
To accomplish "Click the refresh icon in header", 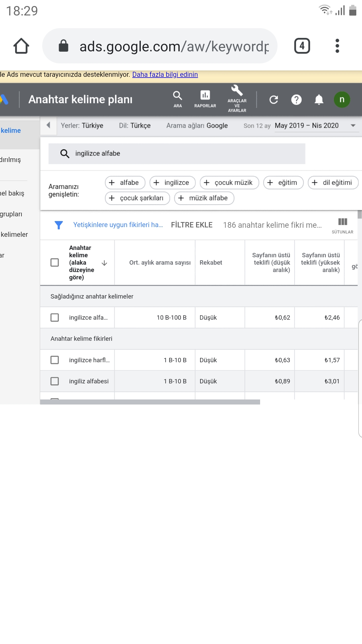I will point(274,100).
